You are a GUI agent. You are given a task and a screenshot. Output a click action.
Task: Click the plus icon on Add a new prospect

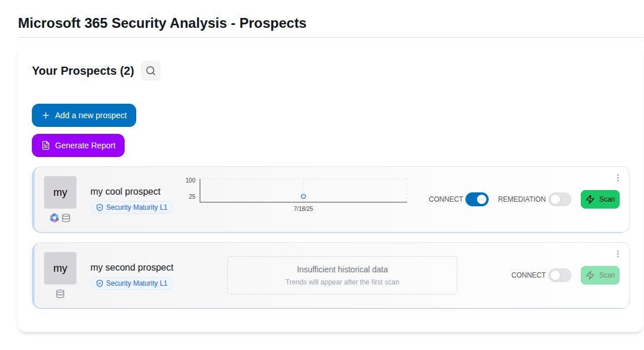click(x=45, y=115)
